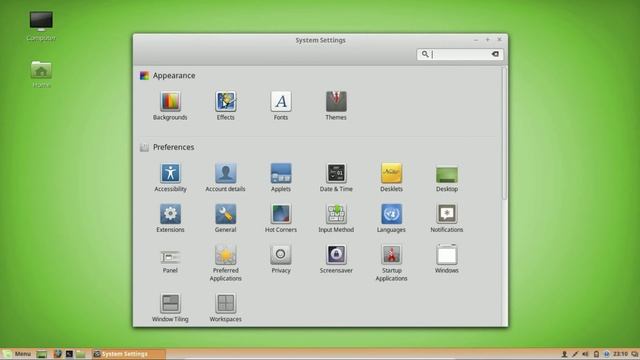Click the settings window vertical scrollbar
640x360 pixels.
504,133
